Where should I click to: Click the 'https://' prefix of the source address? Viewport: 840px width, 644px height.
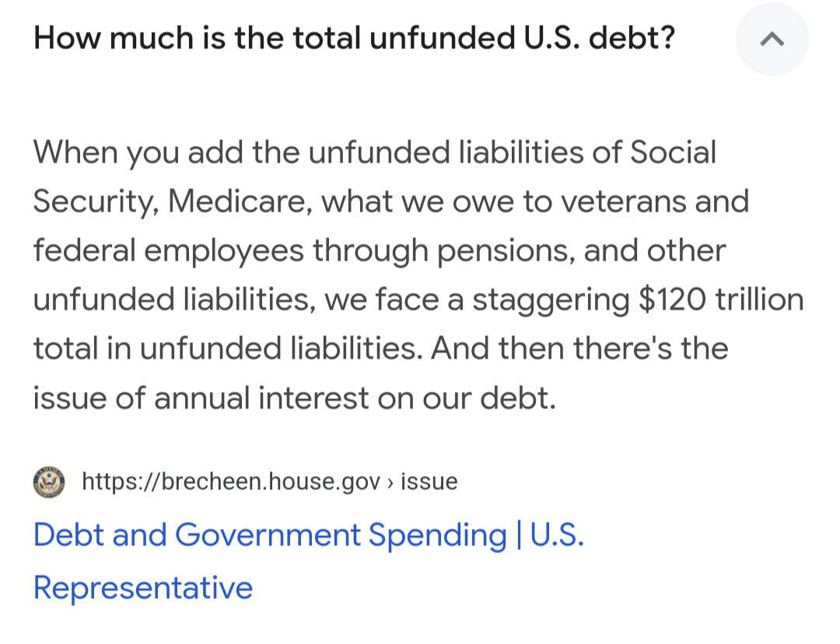121,481
